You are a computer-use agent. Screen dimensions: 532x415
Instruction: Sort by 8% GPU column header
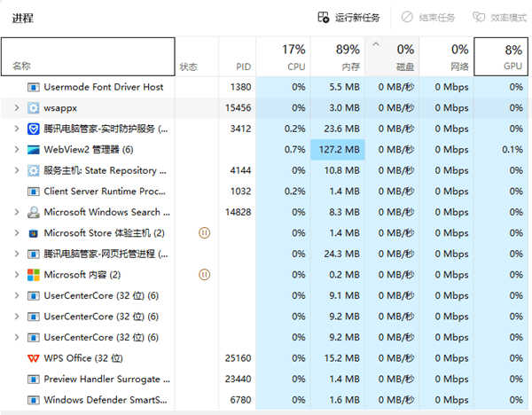click(501, 57)
